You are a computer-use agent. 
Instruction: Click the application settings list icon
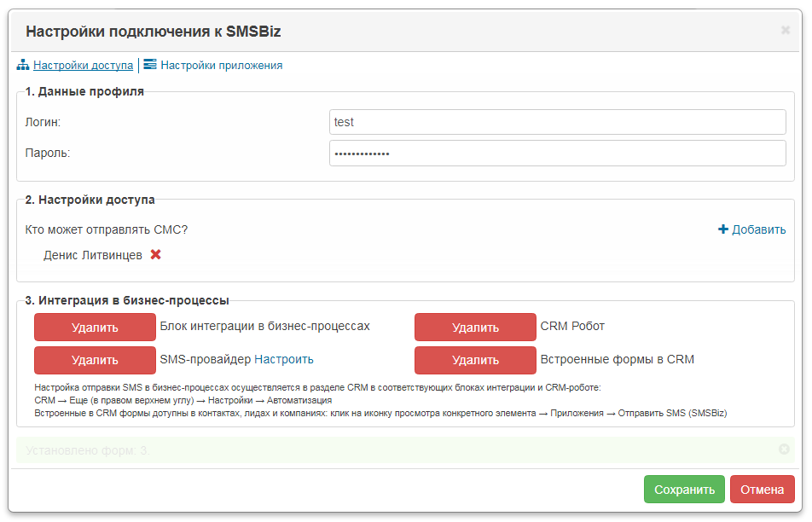[149, 65]
